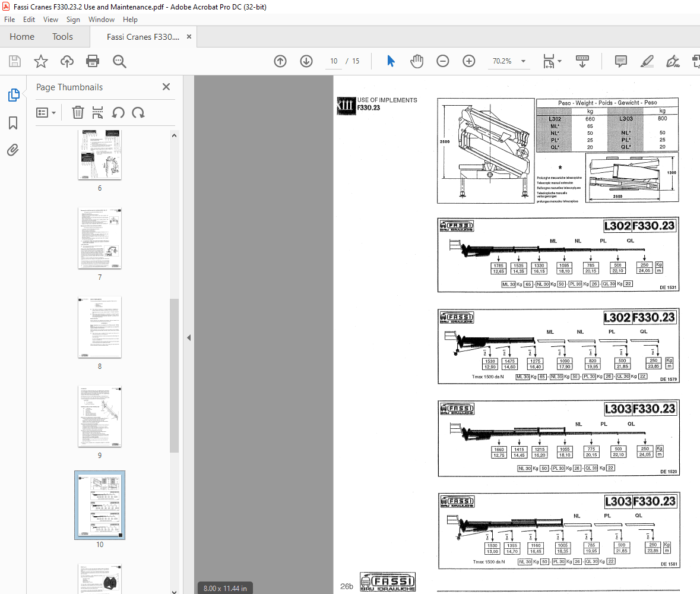Delete the selected page thumbnail
Image resolution: width=700 pixels, height=594 pixels.
(x=78, y=112)
